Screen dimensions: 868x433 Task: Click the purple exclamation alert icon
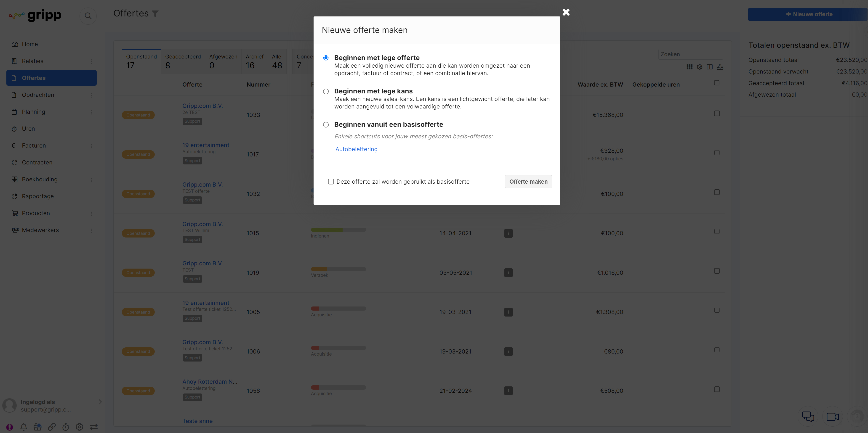tap(9, 427)
